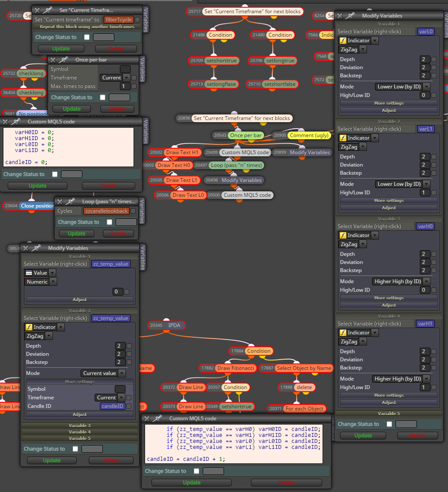Toggle checkbox beside High/Low ID for varL0
The height and width of the screenshot is (492, 448).
click(x=434, y=95)
